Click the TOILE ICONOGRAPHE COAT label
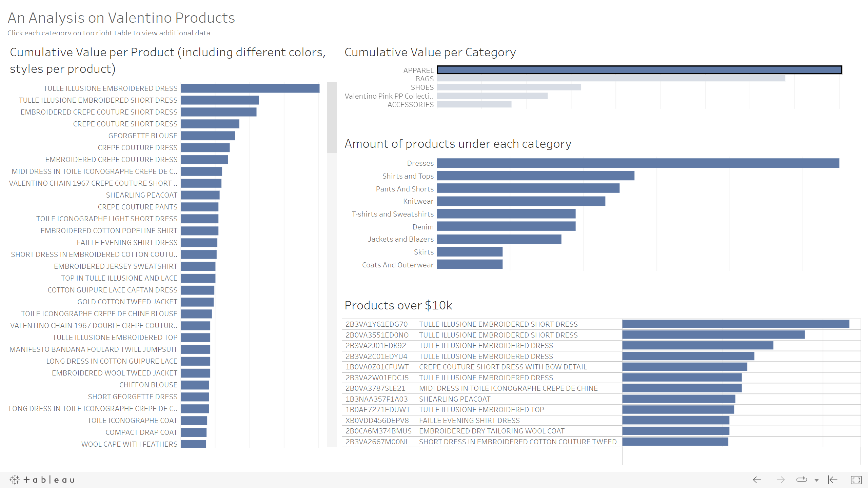The height and width of the screenshot is (488, 868). [133, 420]
